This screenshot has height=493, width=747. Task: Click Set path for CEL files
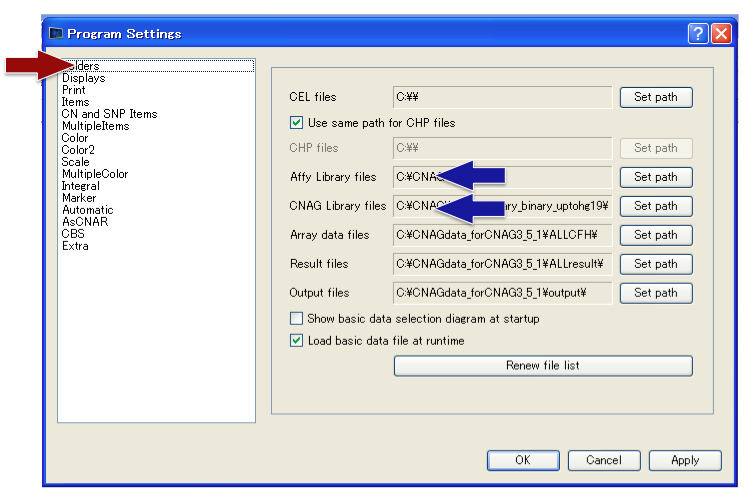click(656, 97)
